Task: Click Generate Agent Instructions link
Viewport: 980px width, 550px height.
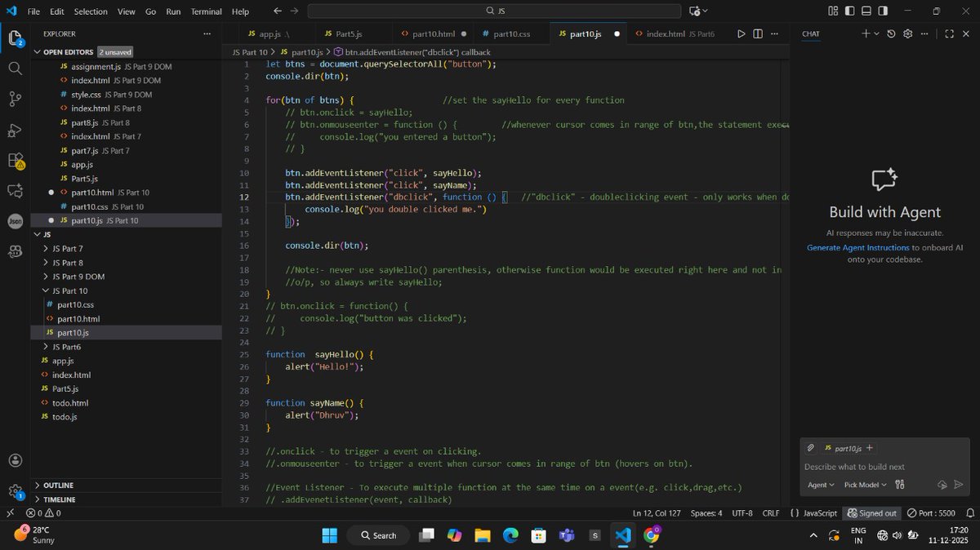Action: tap(858, 247)
